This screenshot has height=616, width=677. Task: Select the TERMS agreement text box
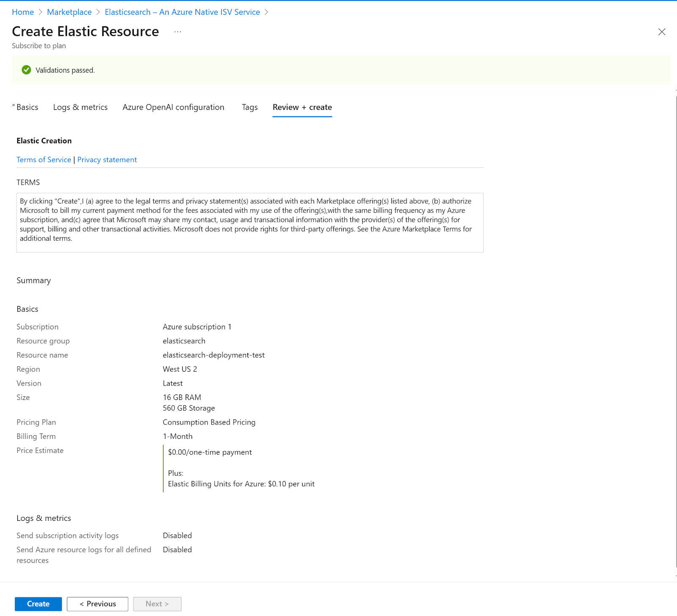tap(250, 222)
